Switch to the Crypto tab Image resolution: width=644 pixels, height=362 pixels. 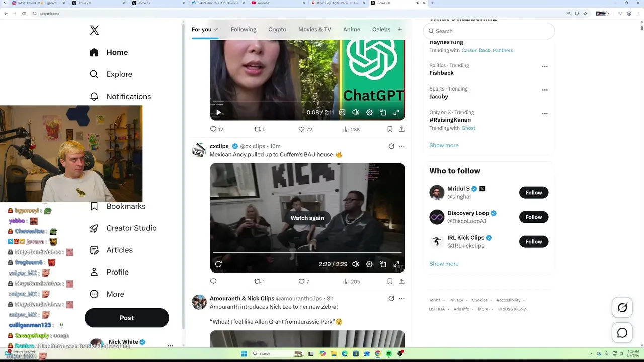[x=277, y=29]
